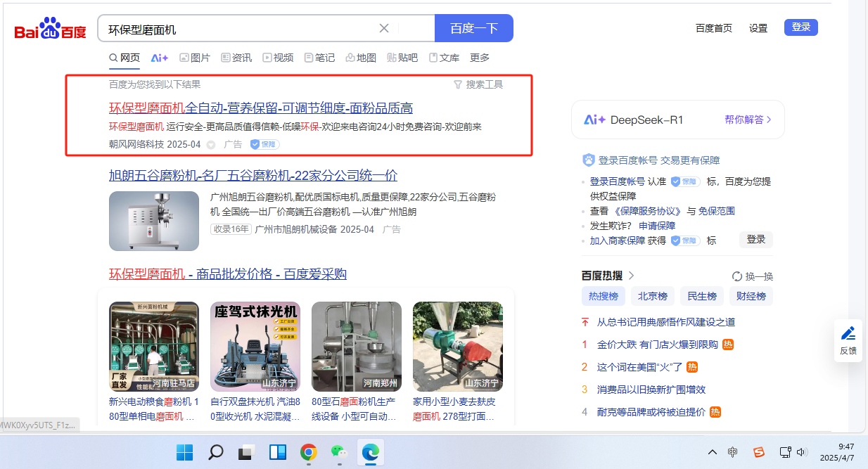
Task: Open hot topic 这个词在美国"火"了
Action: click(640, 367)
